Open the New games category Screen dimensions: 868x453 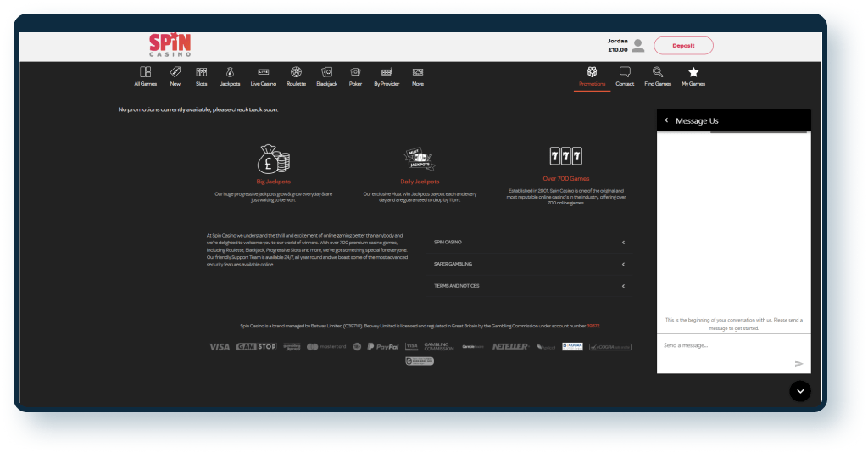pos(175,76)
